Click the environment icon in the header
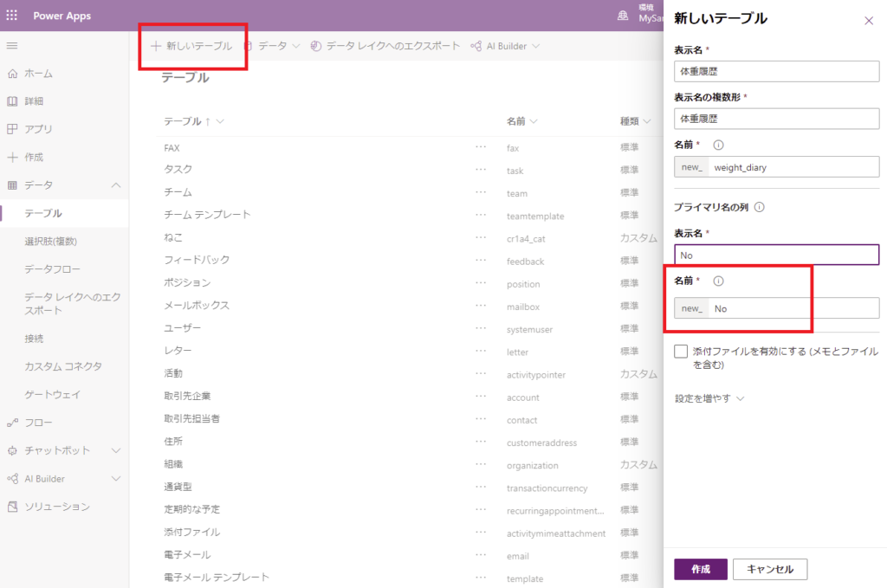 [622, 16]
